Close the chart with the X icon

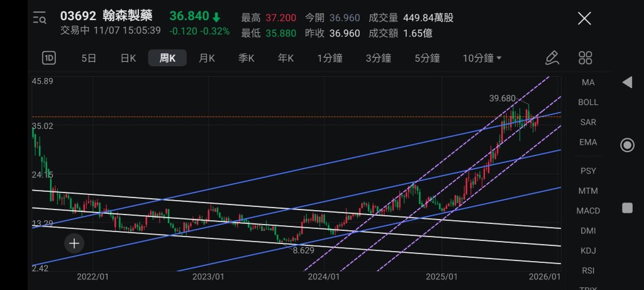coord(584,18)
